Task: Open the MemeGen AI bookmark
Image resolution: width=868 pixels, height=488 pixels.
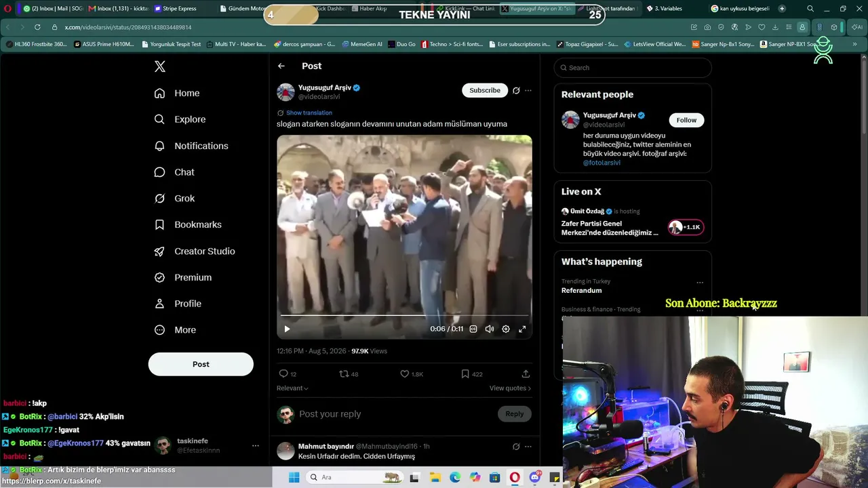Action: coord(362,44)
